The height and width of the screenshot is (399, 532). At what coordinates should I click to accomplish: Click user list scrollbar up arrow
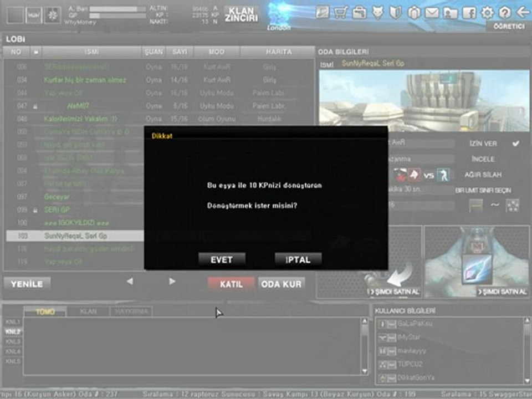(x=527, y=321)
